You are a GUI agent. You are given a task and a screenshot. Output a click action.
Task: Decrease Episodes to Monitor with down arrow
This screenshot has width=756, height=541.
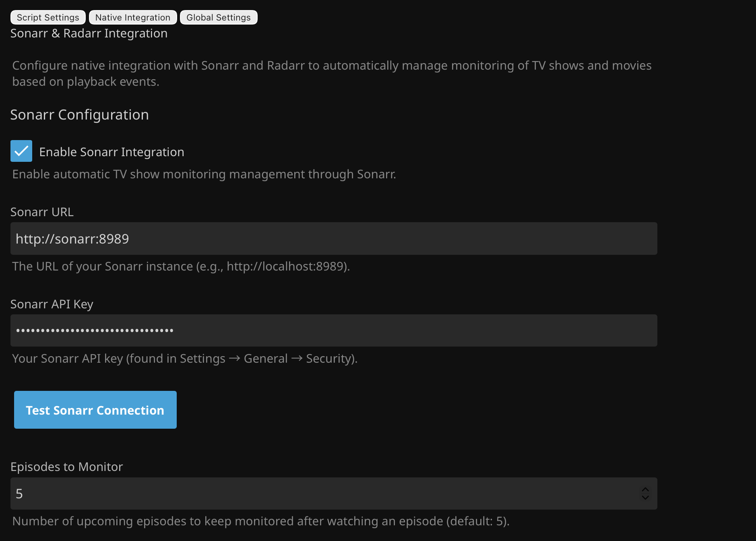[645, 498]
